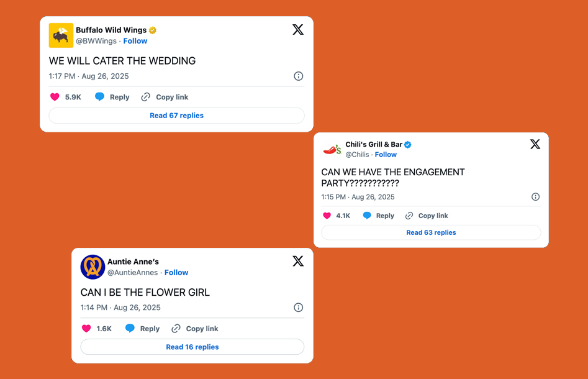Screen dimensions: 588x379
Task: Follow the @Chilis account
Action: [x=386, y=155]
